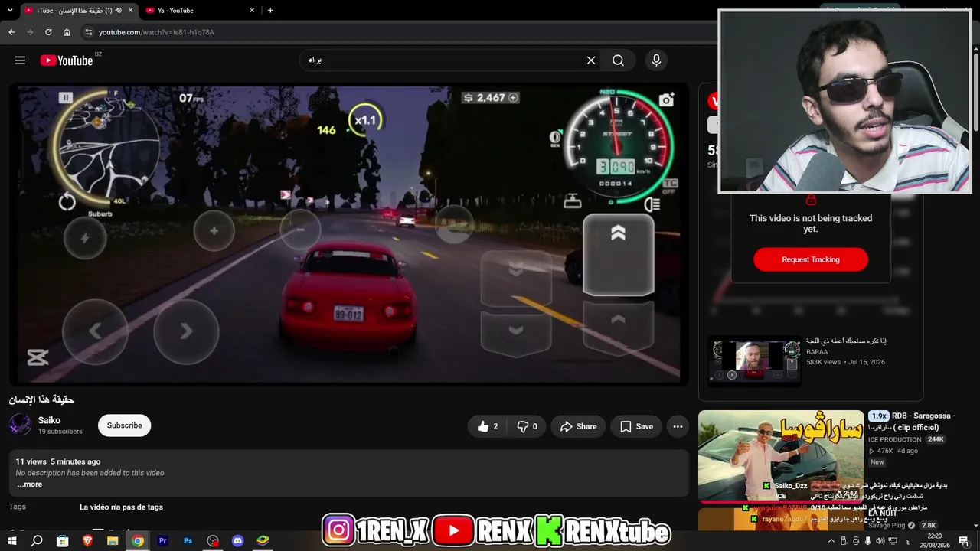Go to YouTube home via the logo

(67, 60)
